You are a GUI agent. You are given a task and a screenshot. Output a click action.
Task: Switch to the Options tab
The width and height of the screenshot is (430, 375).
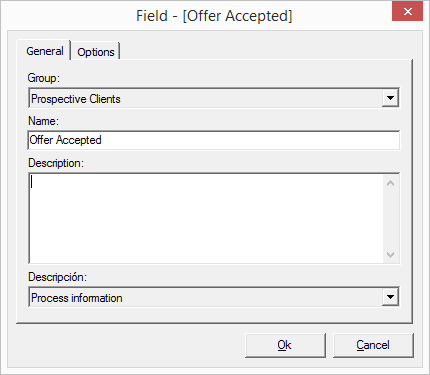click(x=96, y=52)
